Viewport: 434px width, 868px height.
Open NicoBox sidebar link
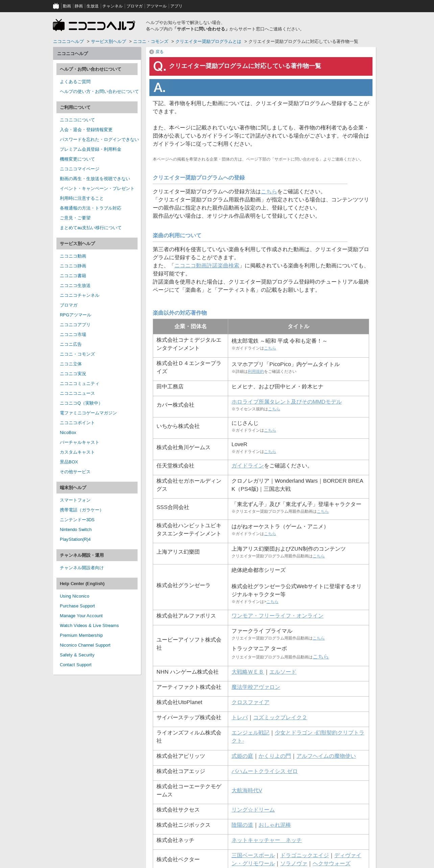point(68,433)
